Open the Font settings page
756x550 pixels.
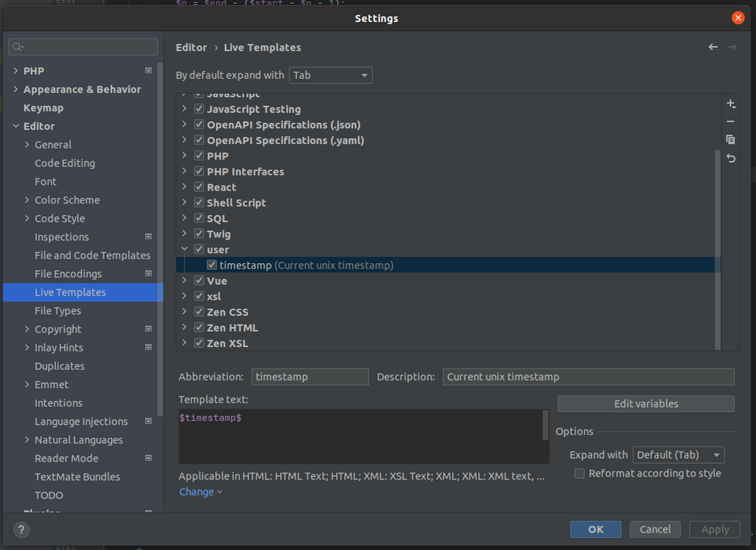(45, 182)
